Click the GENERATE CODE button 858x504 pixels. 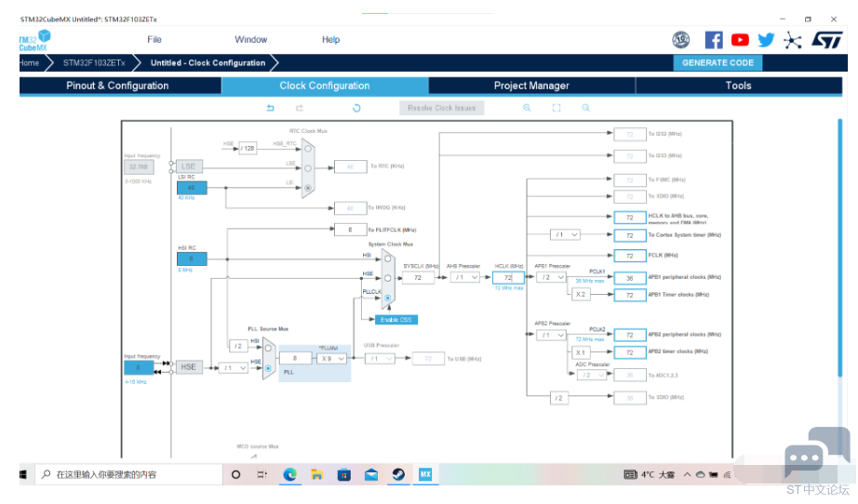pyautogui.click(x=717, y=63)
